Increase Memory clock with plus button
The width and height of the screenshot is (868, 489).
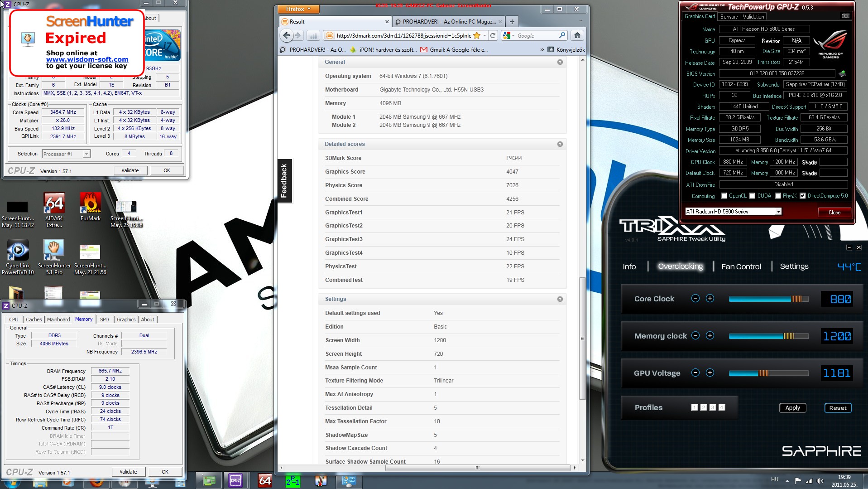(x=710, y=335)
